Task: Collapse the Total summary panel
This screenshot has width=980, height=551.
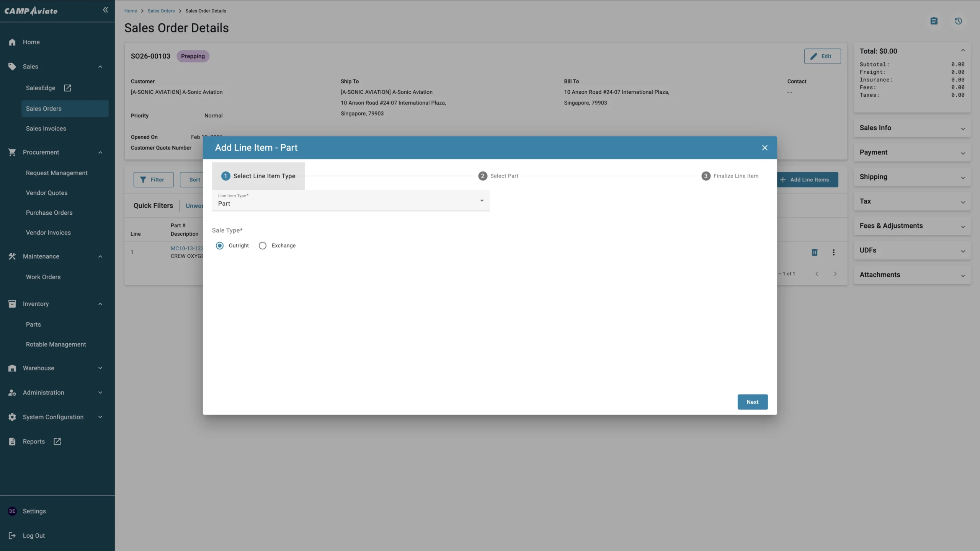Action: (x=963, y=51)
